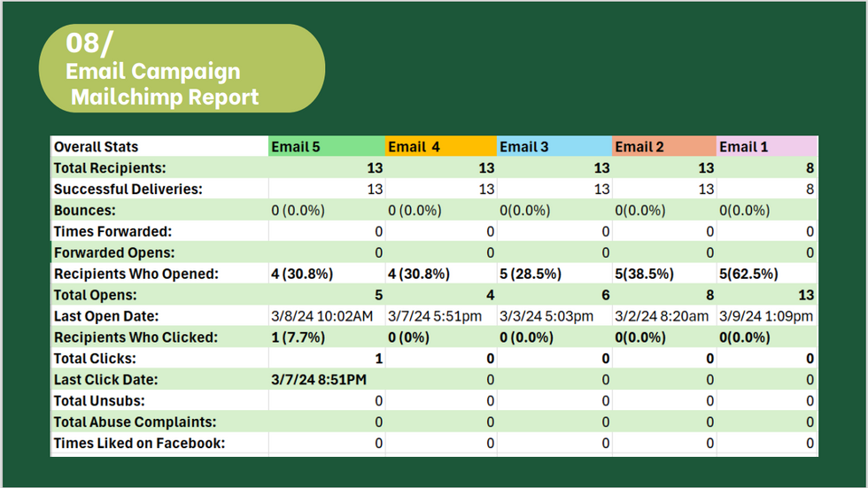The width and height of the screenshot is (868, 488).
Task: Click the 'Total Abuse Complaints:' row label
Action: pos(135,422)
